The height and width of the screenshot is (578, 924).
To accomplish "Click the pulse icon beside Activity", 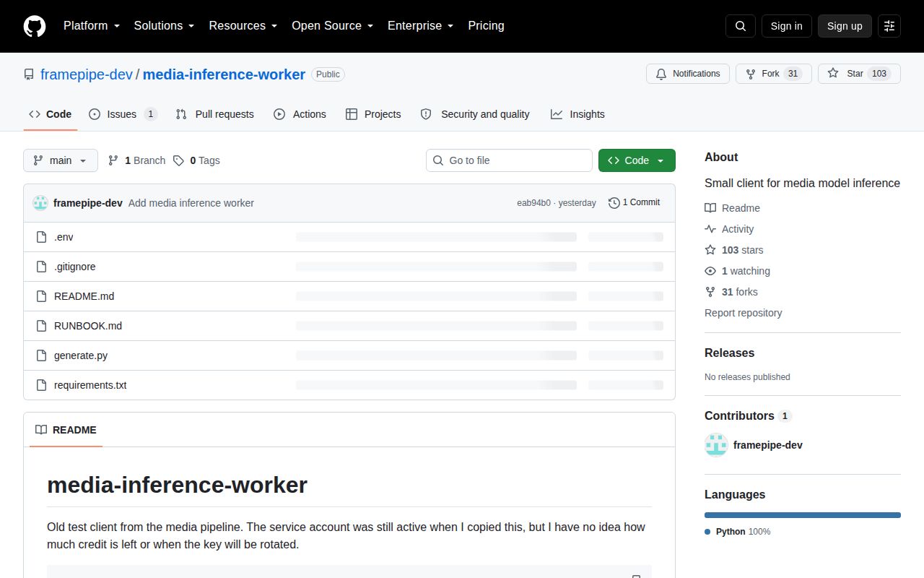I will pyautogui.click(x=710, y=229).
